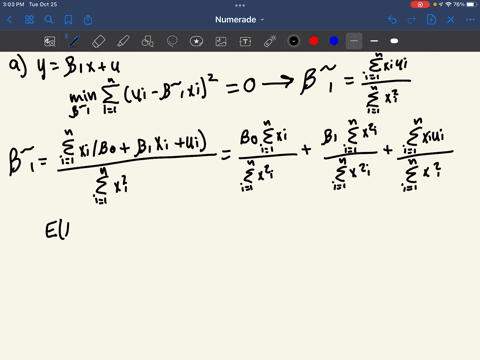Open the search magnifier
Viewport: 480px width, 360px height.
click(49, 20)
